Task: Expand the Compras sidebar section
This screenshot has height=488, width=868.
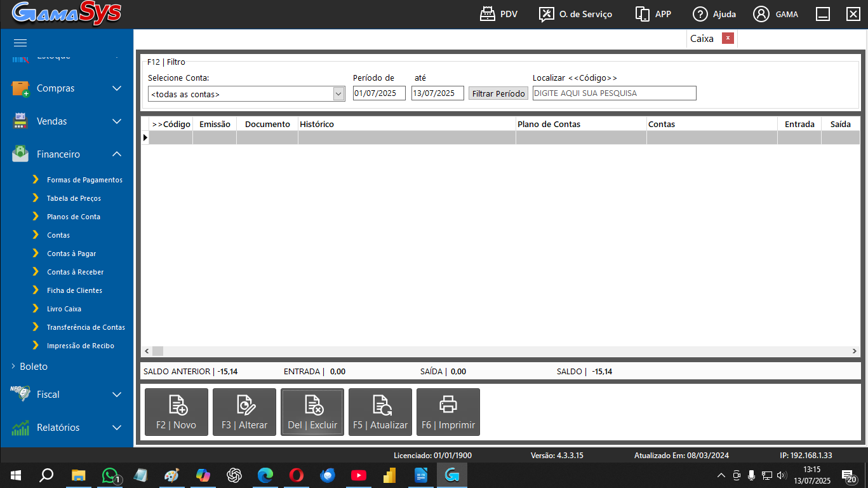Action: click(x=67, y=88)
